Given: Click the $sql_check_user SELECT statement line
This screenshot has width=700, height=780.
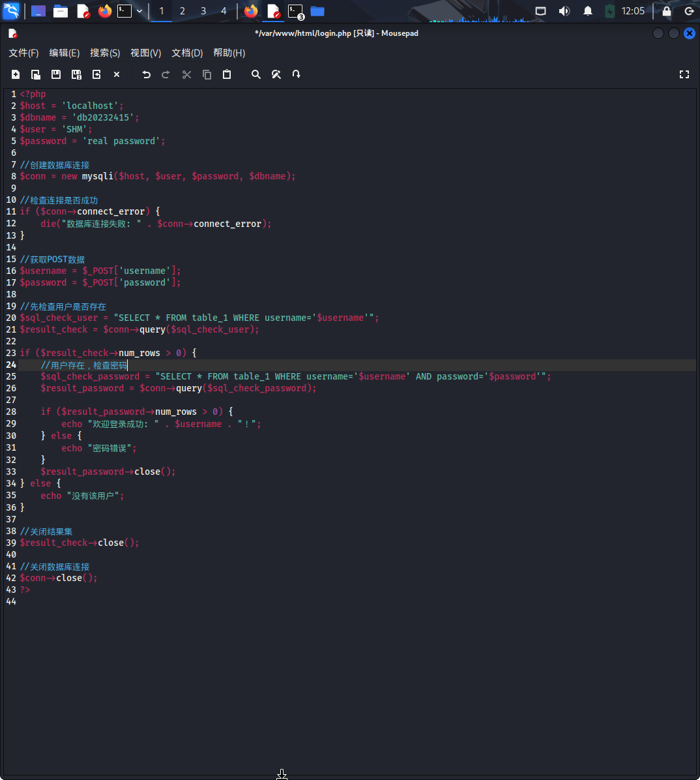Looking at the screenshot, I should (x=199, y=318).
